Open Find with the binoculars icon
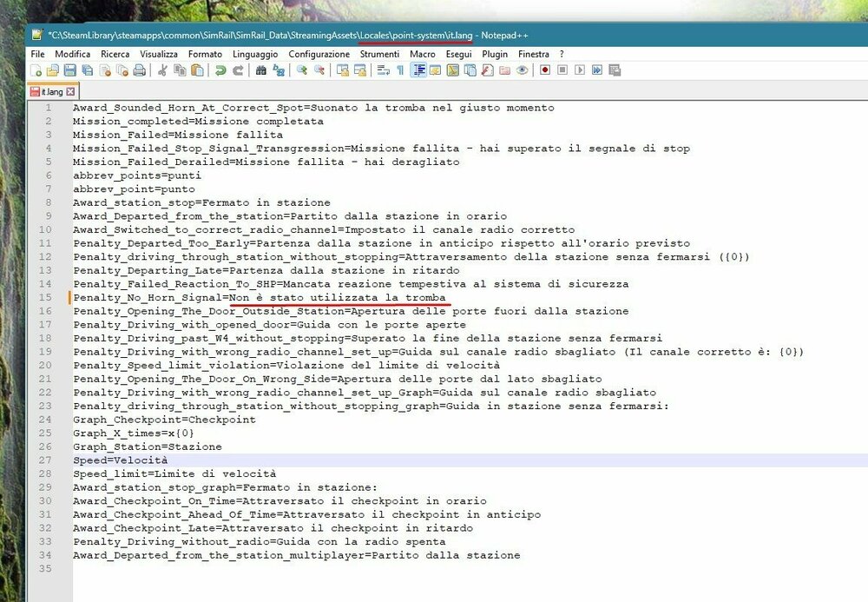Screen dimensions: 868x602 [x=260, y=70]
